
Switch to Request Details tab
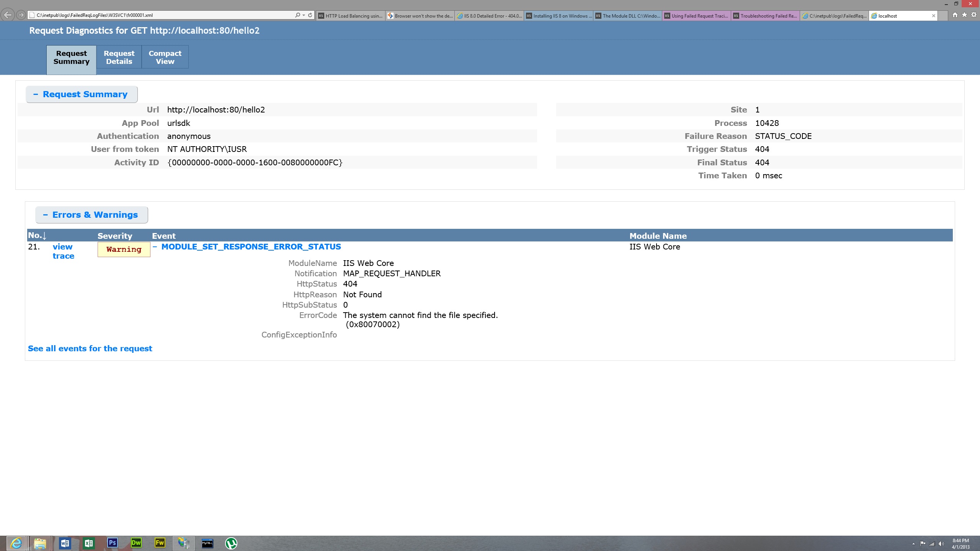tap(119, 57)
